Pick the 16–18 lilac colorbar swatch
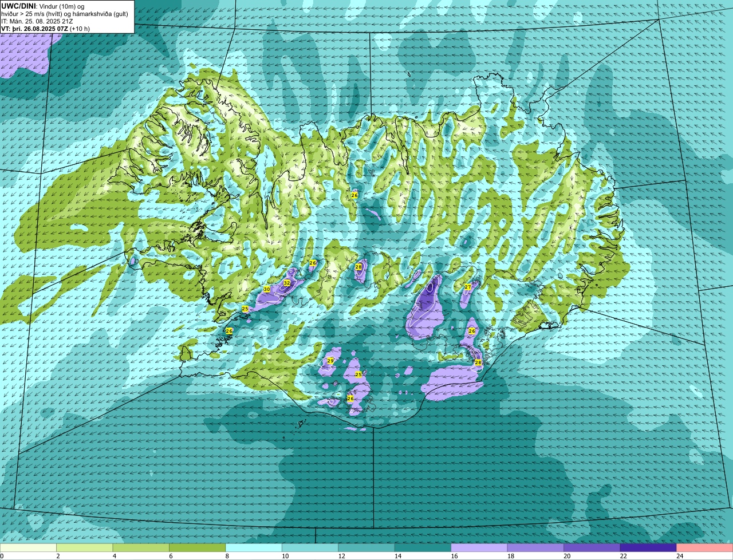The image size is (733, 560). tap(479, 547)
